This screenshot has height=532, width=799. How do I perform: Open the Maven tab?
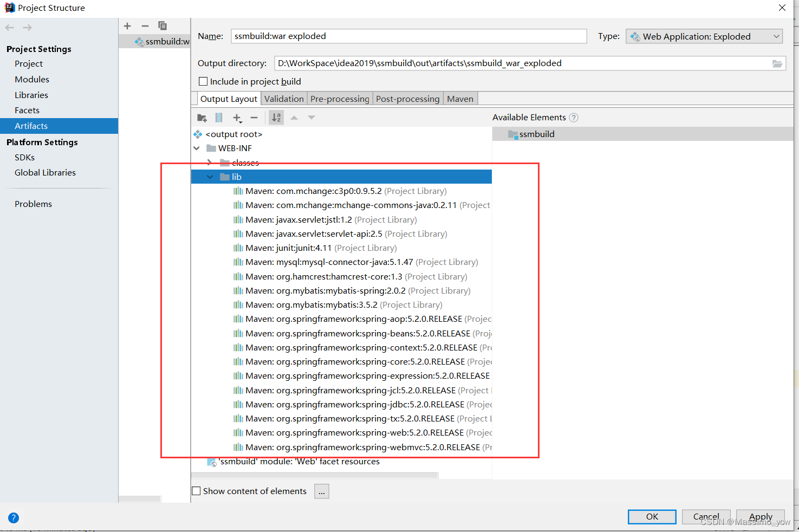460,99
